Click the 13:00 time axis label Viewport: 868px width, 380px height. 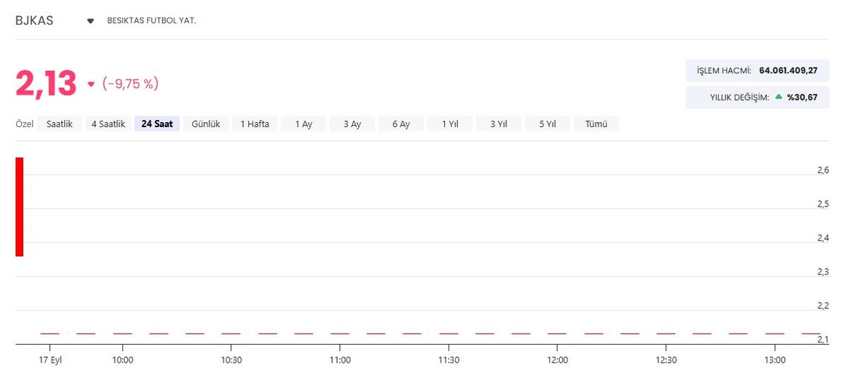(775, 360)
